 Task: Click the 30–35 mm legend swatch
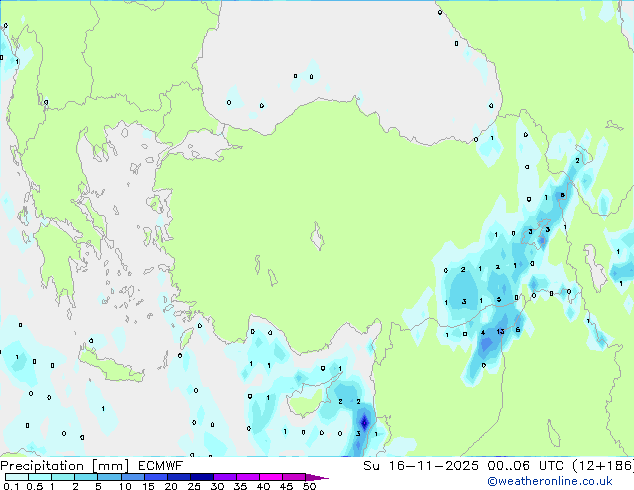tap(224, 477)
